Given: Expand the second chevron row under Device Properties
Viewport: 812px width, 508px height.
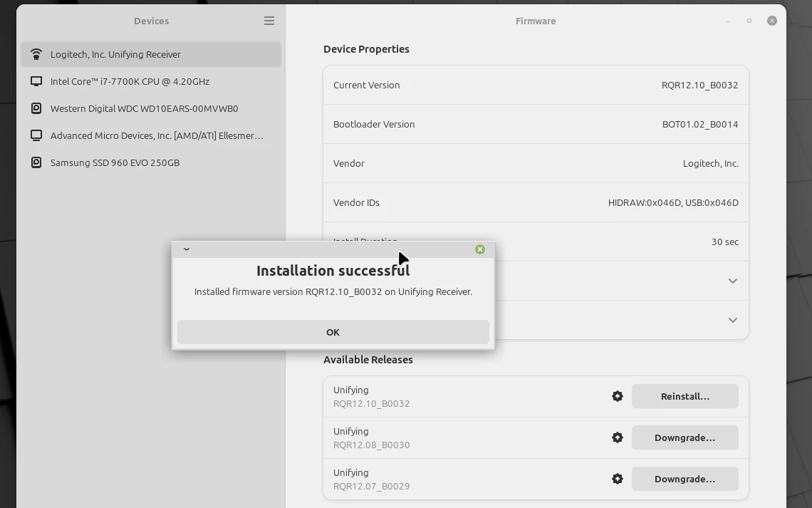Looking at the screenshot, I should (732, 320).
